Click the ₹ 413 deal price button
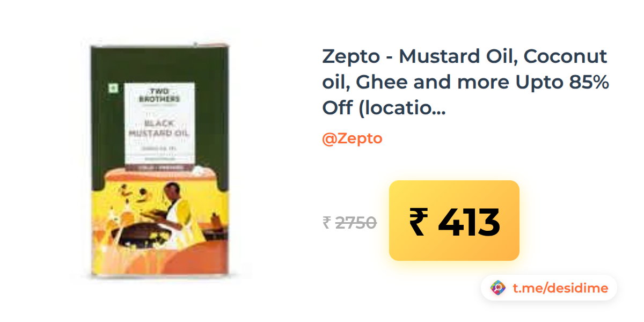Viewport: 644px width, 322px height. [x=454, y=221]
